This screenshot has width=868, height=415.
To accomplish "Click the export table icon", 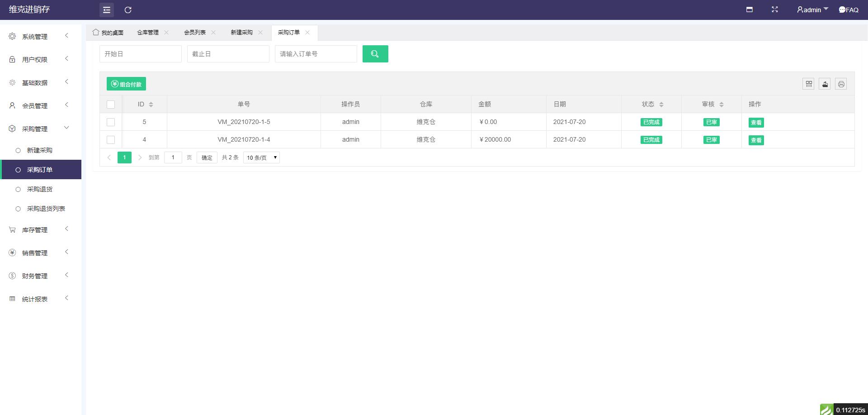I will 825,84.
